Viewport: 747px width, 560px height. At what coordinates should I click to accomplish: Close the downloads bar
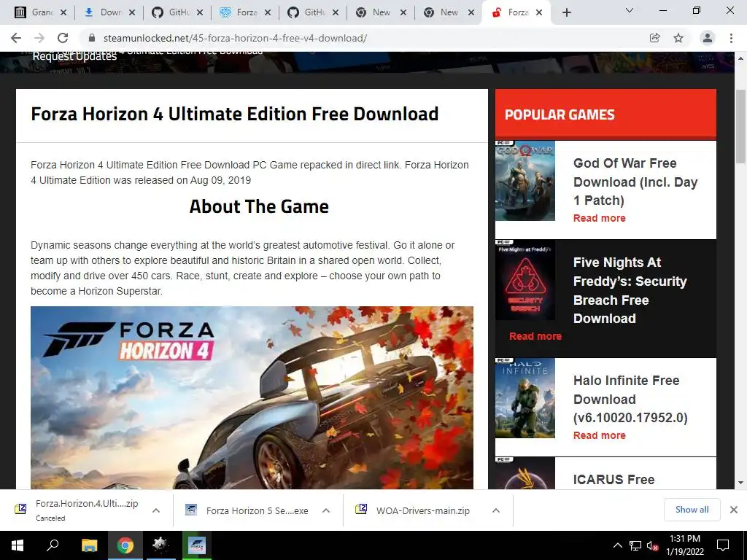[x=734, y=510]
